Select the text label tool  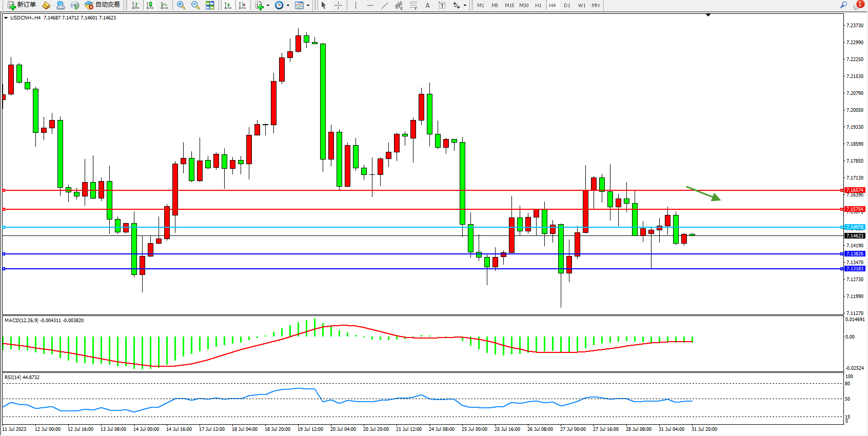click(427, 5)
